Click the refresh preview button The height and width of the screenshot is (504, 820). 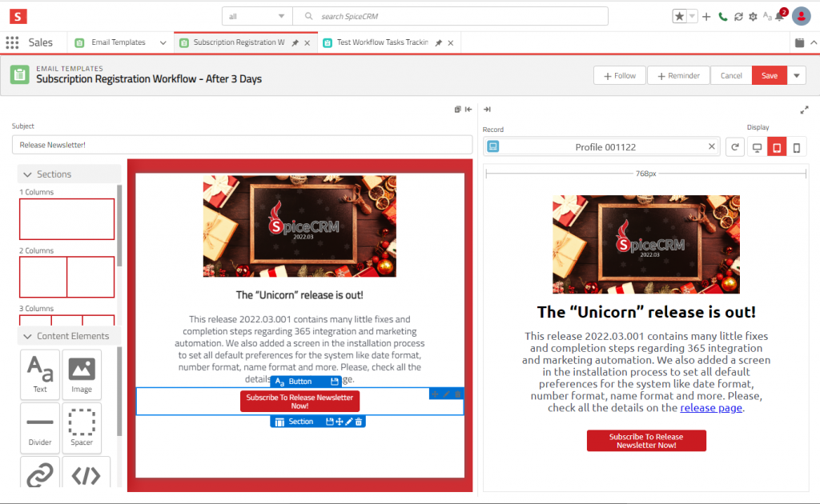point(735,147)
